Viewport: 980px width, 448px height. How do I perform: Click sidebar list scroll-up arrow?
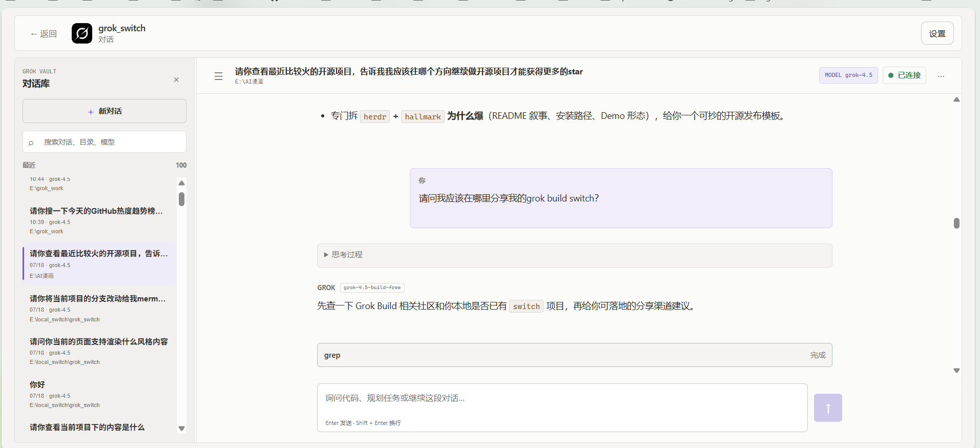click(181, 183)
